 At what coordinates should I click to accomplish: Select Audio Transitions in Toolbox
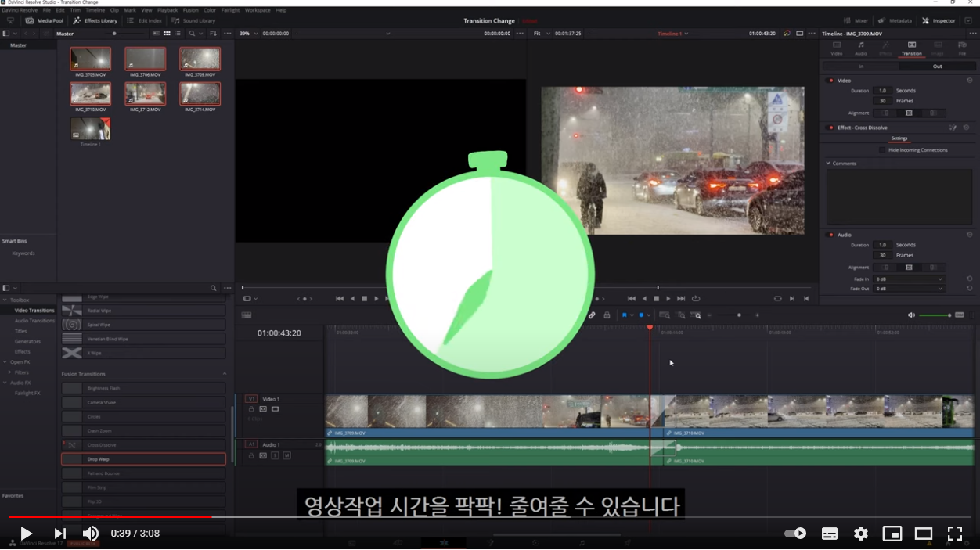[x=34, y=321]
